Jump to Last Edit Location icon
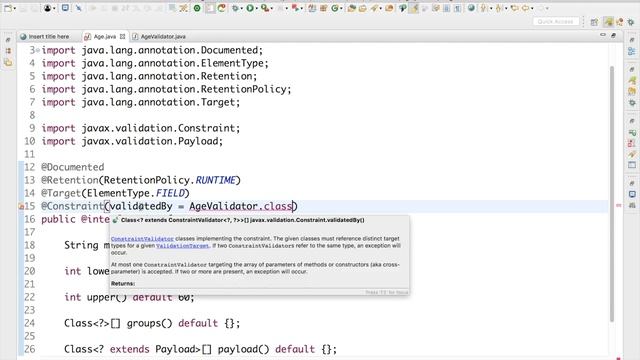640x360 pixels. point(514,8)
